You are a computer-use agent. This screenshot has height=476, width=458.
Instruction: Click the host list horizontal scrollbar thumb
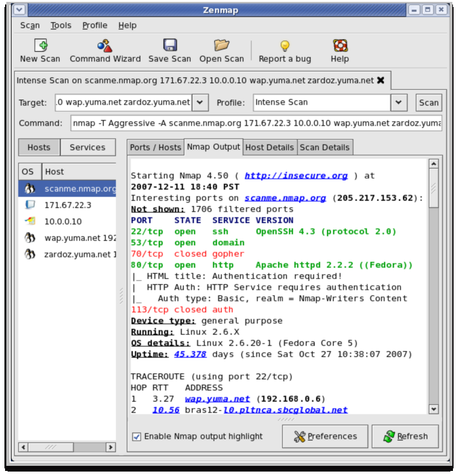tap(51, 447)
